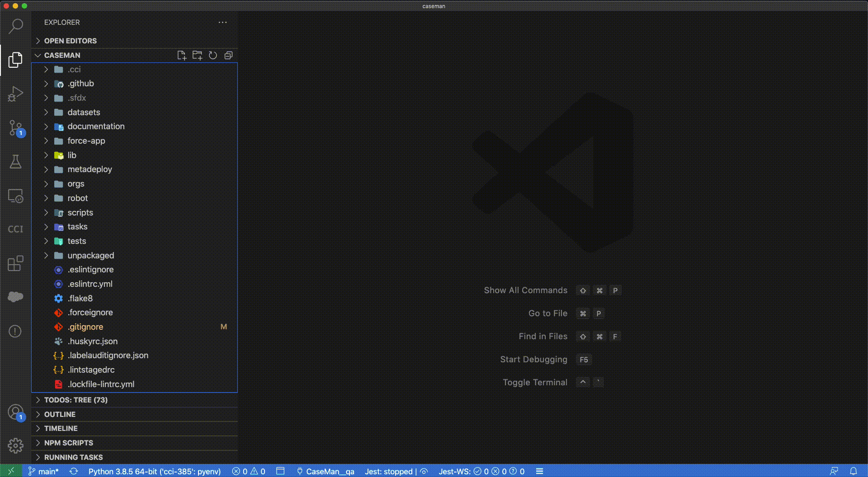Synchronize changes from status bar
This screenshot has width=868, height=477.
pyautogui.click(x=74, y=471)
